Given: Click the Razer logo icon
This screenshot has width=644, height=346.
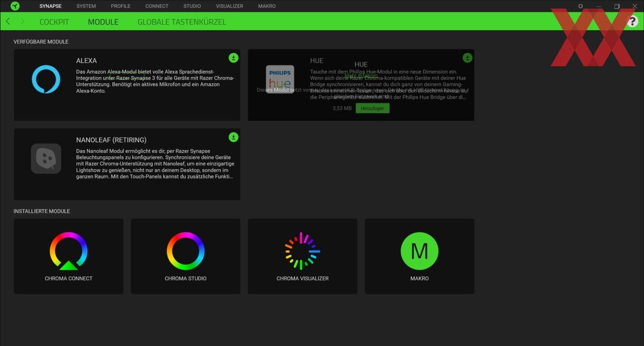Looking at the screenshot, I should pyautogui.click(x=15, y=6).
